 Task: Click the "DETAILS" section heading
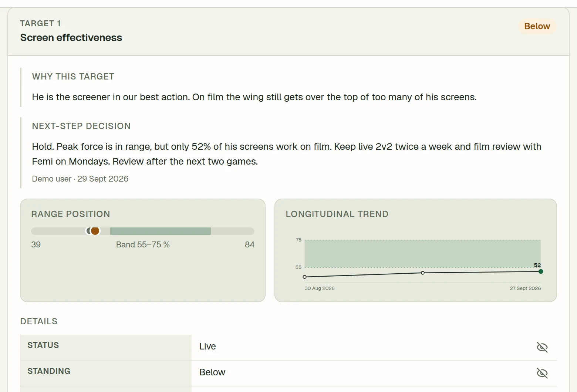coord(39,321)
